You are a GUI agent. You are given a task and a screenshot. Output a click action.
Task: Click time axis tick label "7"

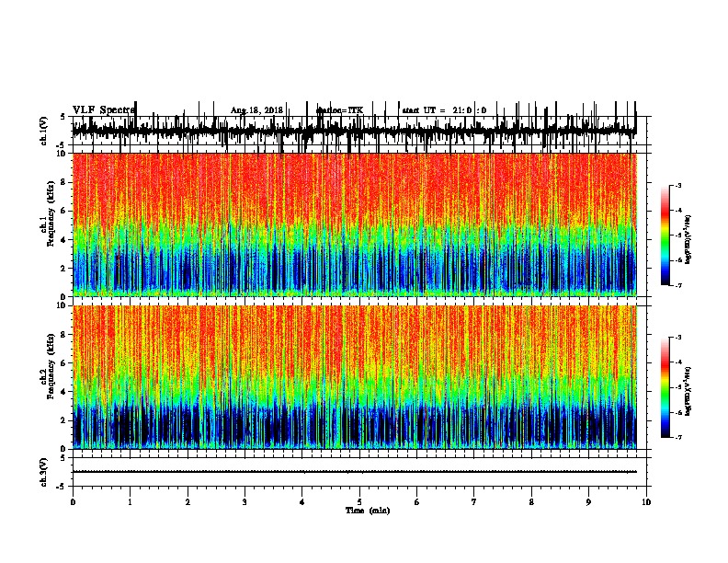coord(474,502)
